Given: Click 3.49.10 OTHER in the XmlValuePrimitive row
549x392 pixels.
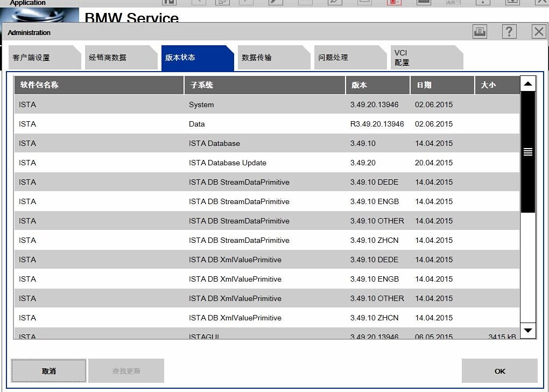Looking at the screenshot, I should click(377, 298).
